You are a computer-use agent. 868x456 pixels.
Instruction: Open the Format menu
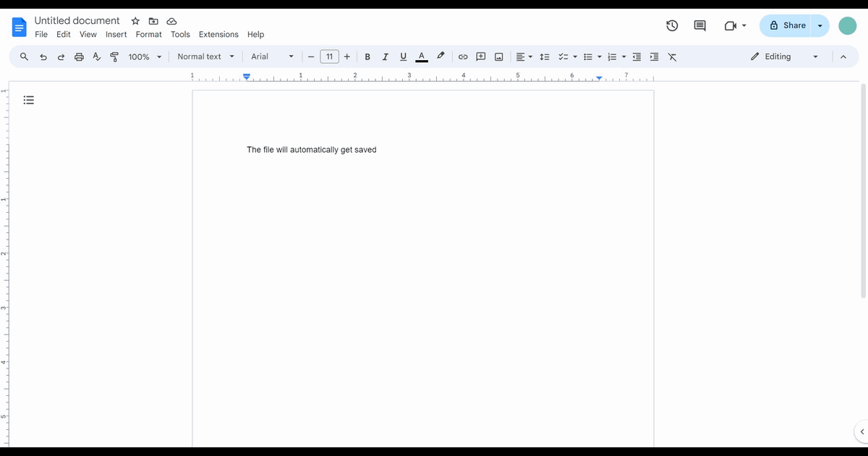point(149,34)
